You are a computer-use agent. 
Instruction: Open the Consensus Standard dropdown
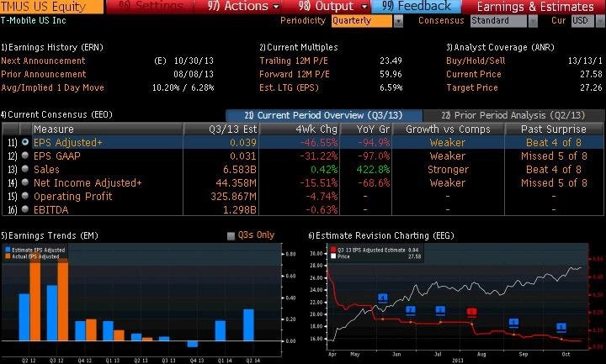click(x=498, y=21)
